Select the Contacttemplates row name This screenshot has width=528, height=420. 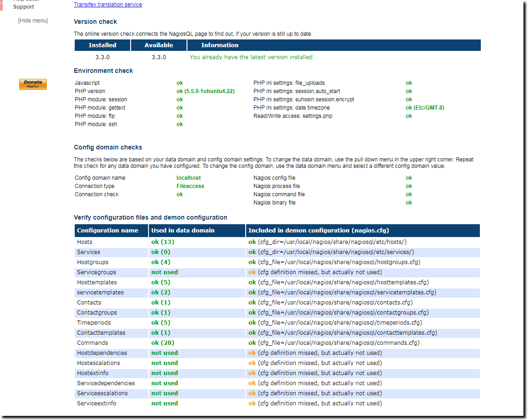click(x=101, y=333)
